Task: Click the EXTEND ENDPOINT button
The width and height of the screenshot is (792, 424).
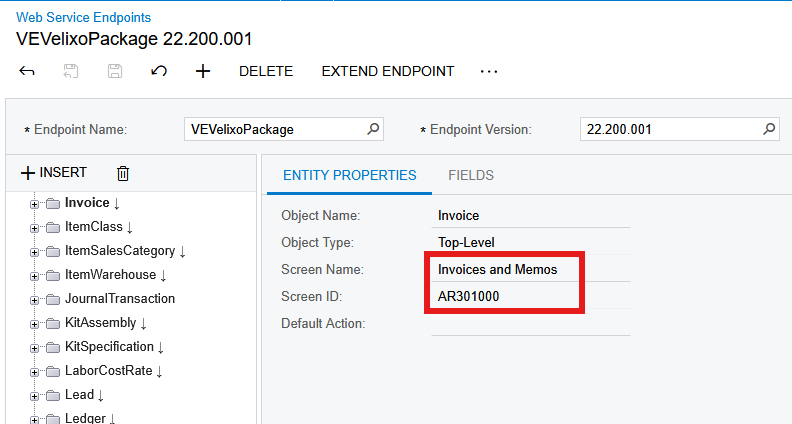Action: tap(387, 71)
